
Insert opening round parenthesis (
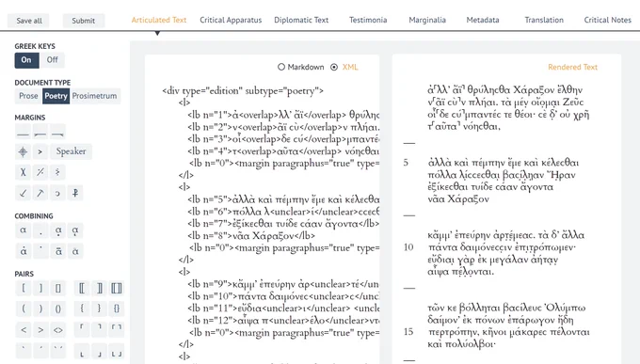pyautogui.click(x=24, y=309)
